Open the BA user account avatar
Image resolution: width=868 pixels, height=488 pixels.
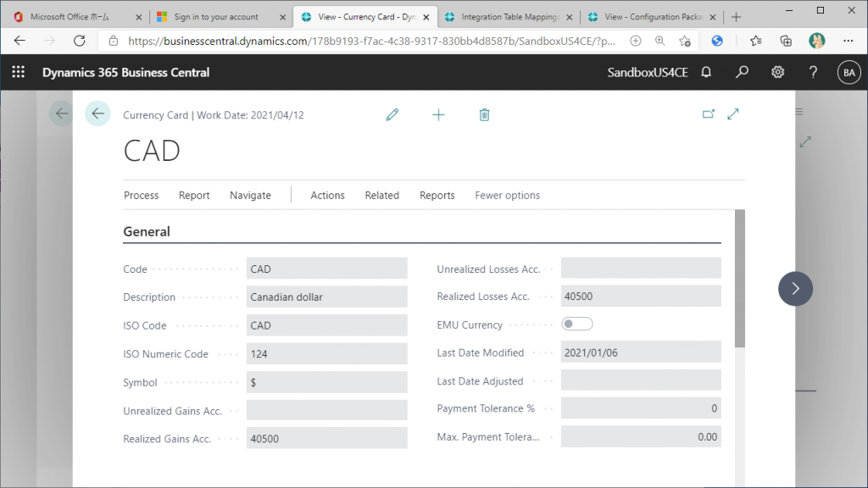pos(849,73)
